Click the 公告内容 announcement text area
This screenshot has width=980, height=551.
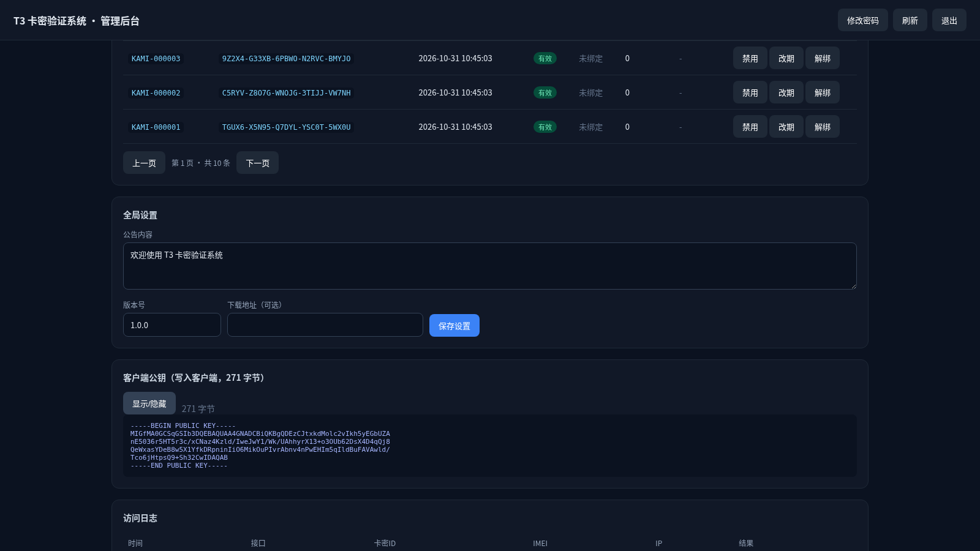click(x=490, y=266)
